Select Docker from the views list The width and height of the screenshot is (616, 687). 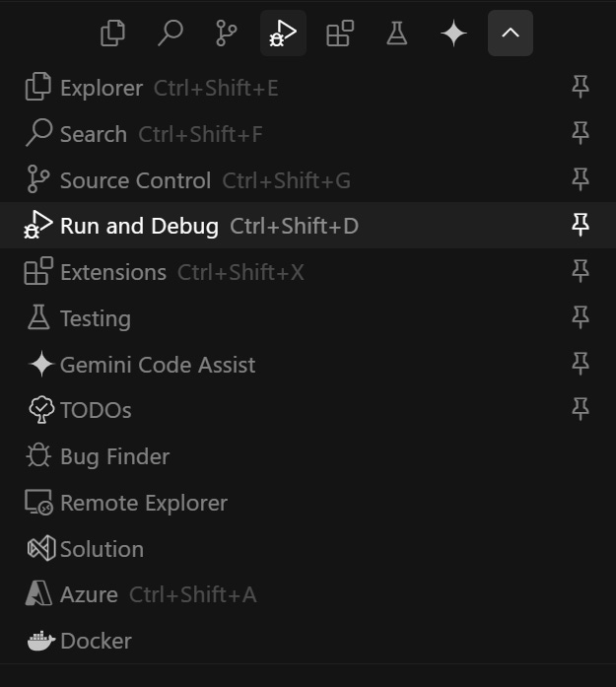click(96, 641)
